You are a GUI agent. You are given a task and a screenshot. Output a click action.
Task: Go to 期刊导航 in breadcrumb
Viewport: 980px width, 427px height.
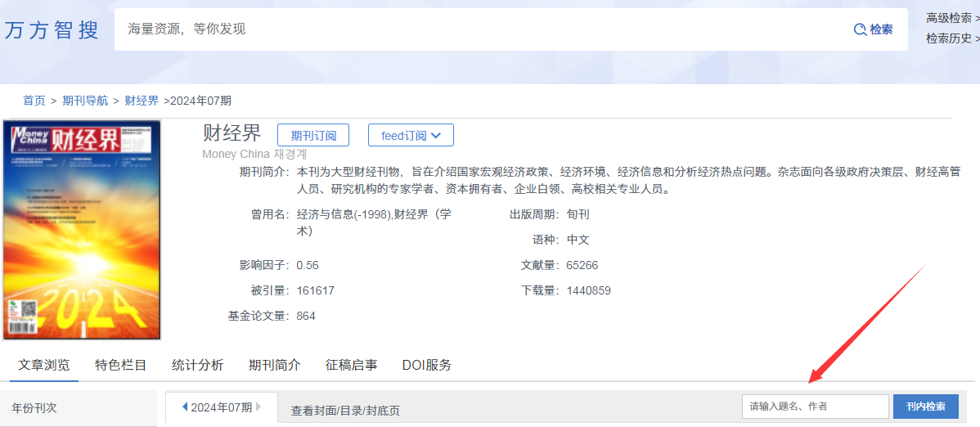(x=85, y=101)
